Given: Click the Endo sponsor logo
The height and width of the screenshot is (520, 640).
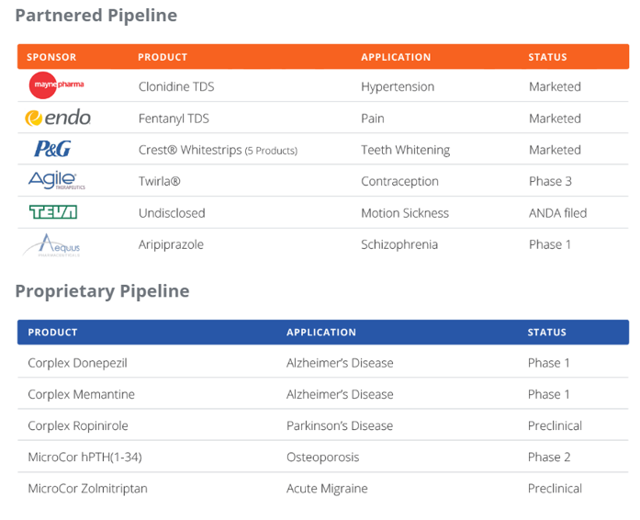Looking at the screenshot, I should coord(58,118).
